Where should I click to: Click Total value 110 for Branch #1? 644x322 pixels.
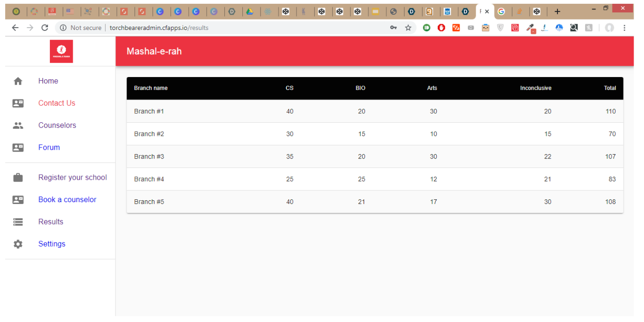[x=610, y=111]
